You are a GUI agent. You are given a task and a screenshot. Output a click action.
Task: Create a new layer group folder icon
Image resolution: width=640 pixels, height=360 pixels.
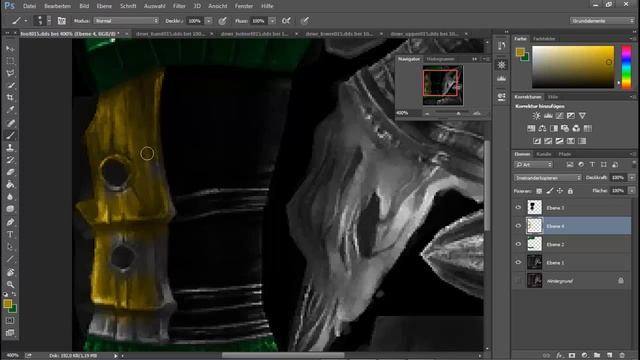[x=597, y=356]
